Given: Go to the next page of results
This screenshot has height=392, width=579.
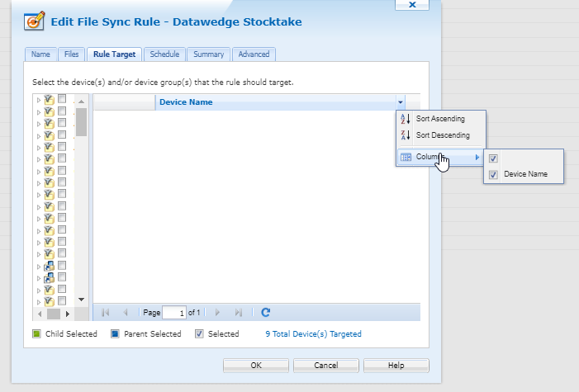Looking at the screenshot, I should [217, 313].
